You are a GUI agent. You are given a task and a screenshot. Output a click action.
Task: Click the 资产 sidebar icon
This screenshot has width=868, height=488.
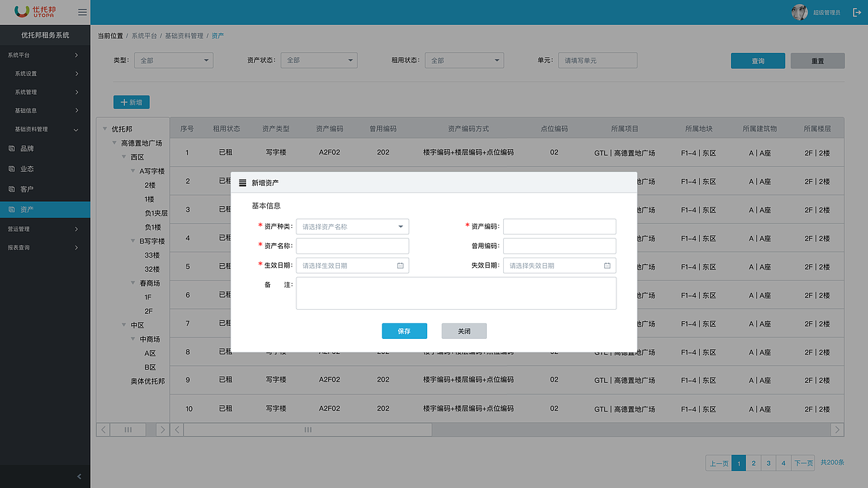11,209
